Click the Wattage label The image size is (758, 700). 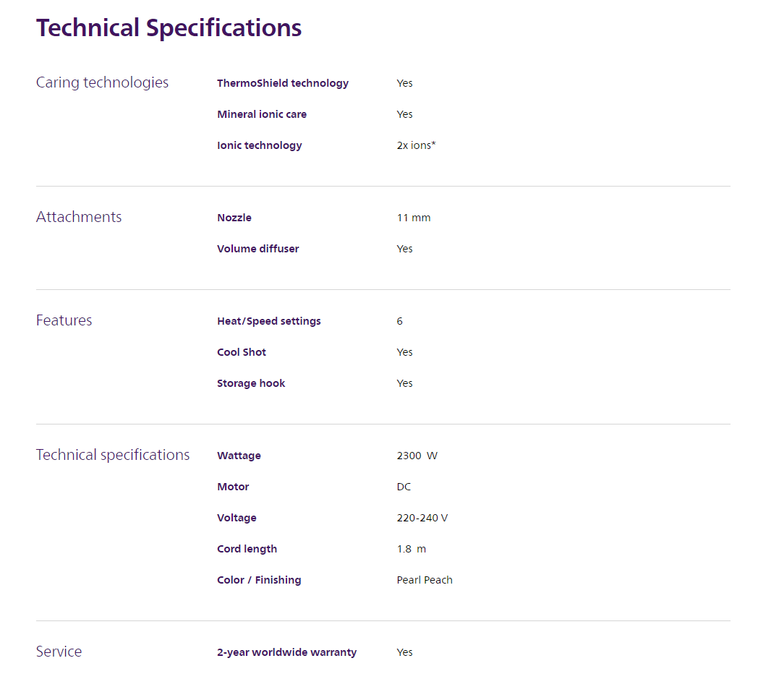(x=239, y=456)
